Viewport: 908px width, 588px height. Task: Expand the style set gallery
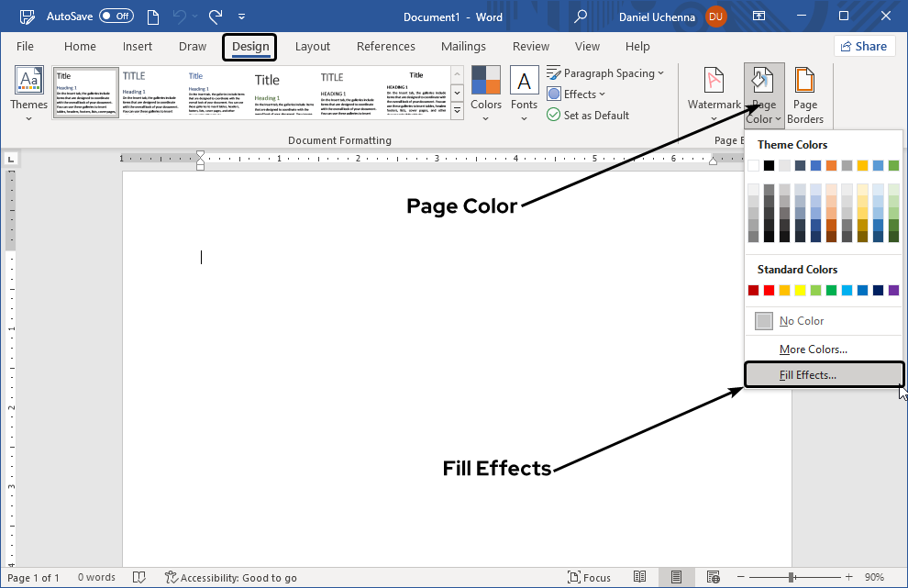457,108
